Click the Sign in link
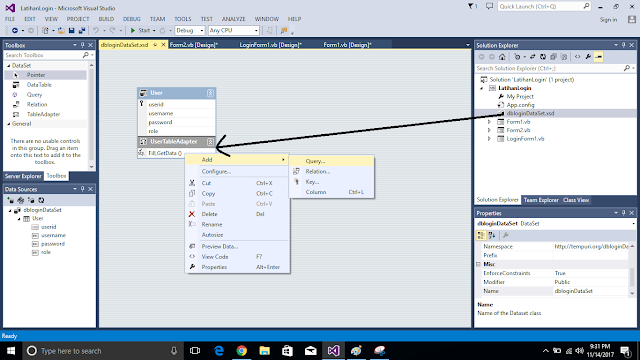 pos(608,20)
